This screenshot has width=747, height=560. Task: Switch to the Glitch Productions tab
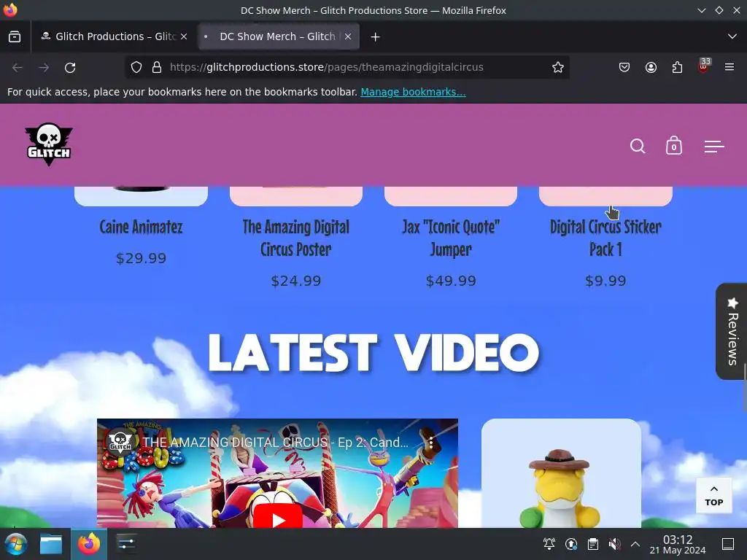click(115, 36)
